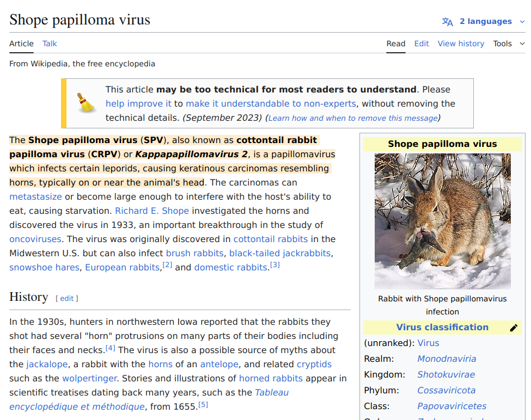Select the Read tab

[396, 44]
